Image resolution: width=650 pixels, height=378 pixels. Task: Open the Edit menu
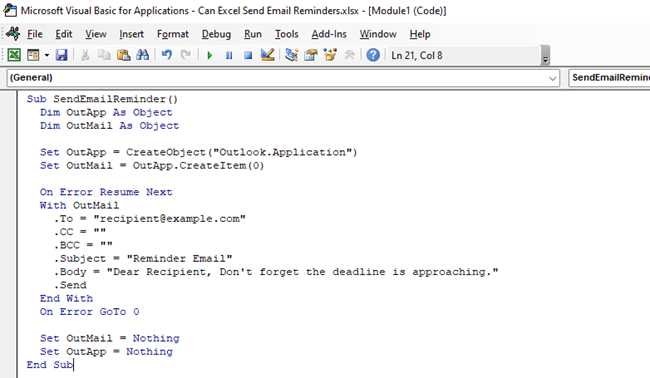[64, 34]
